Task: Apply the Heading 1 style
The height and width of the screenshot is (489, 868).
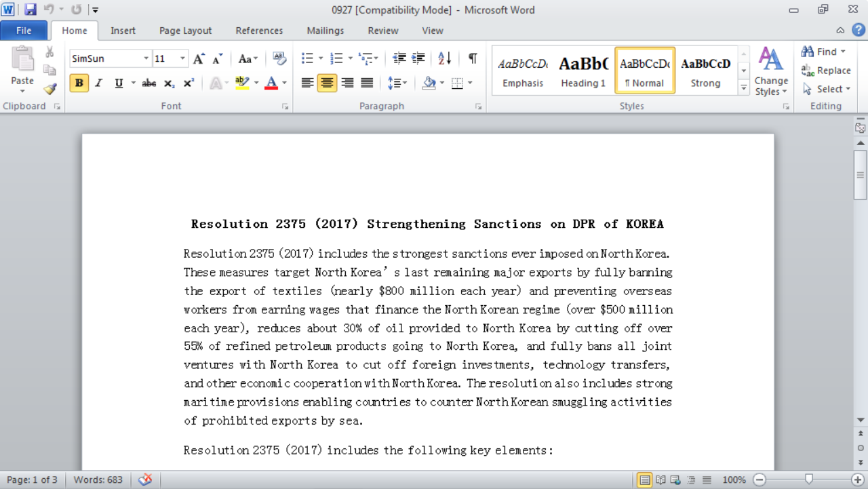Action: tap(583, 71)
